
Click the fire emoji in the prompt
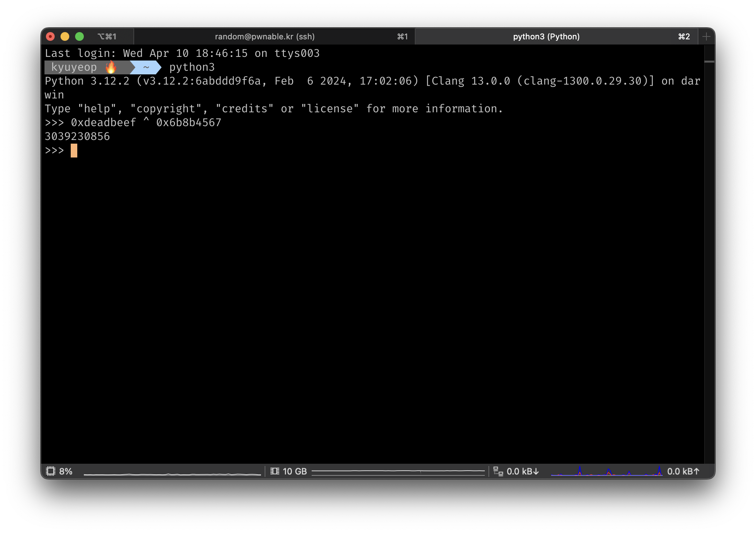pyautogui.click(x=111, y=67)
